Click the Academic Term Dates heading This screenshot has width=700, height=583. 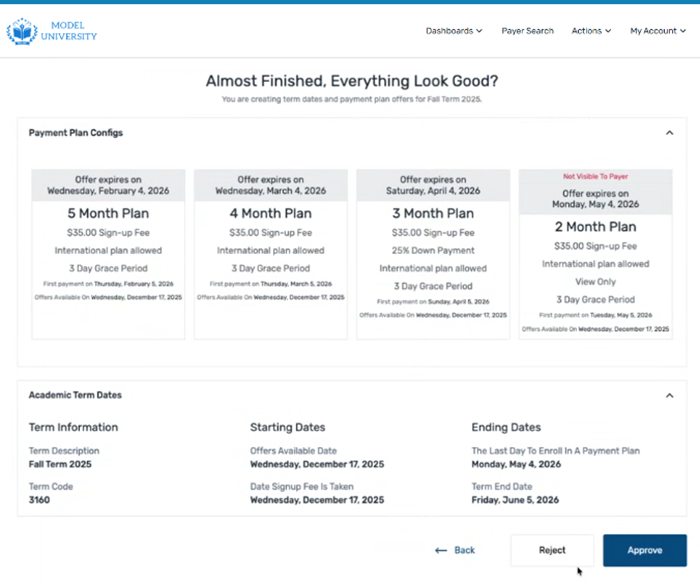(x=75, y=395)
